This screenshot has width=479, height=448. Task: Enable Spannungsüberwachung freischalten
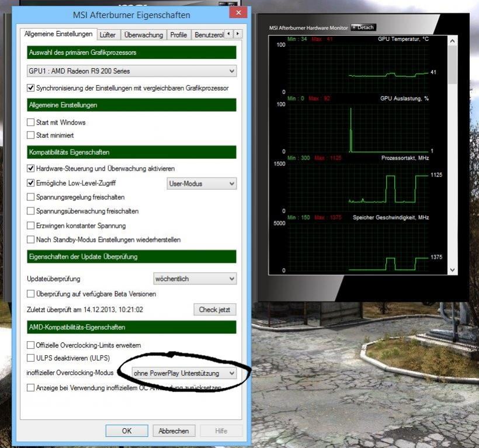[30, 211]
